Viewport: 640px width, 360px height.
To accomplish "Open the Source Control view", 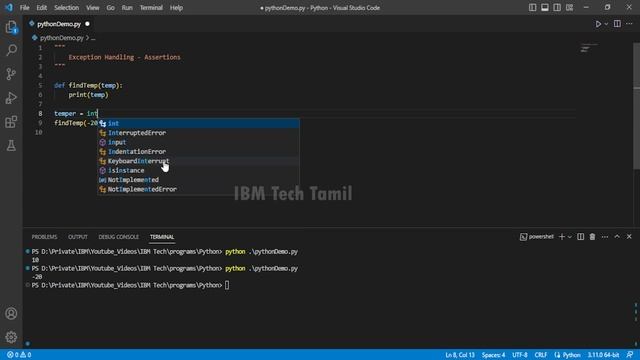I will (11, 74).
